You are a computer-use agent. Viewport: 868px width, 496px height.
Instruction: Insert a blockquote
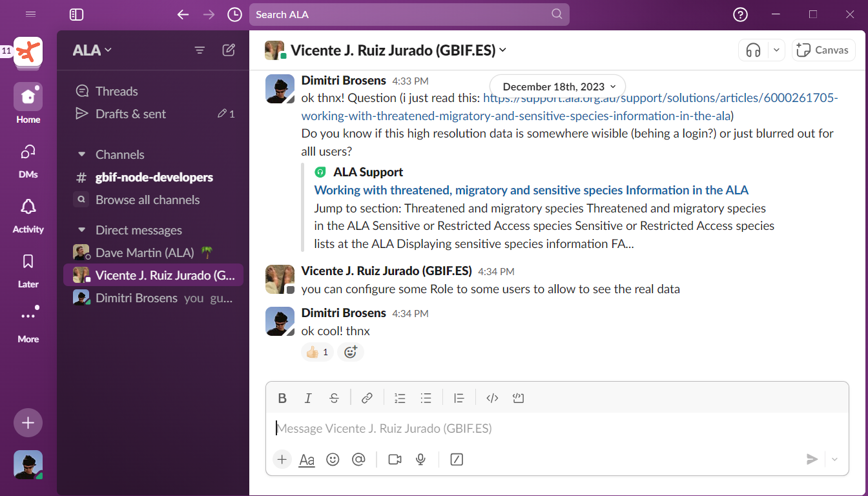pos(459,398)
